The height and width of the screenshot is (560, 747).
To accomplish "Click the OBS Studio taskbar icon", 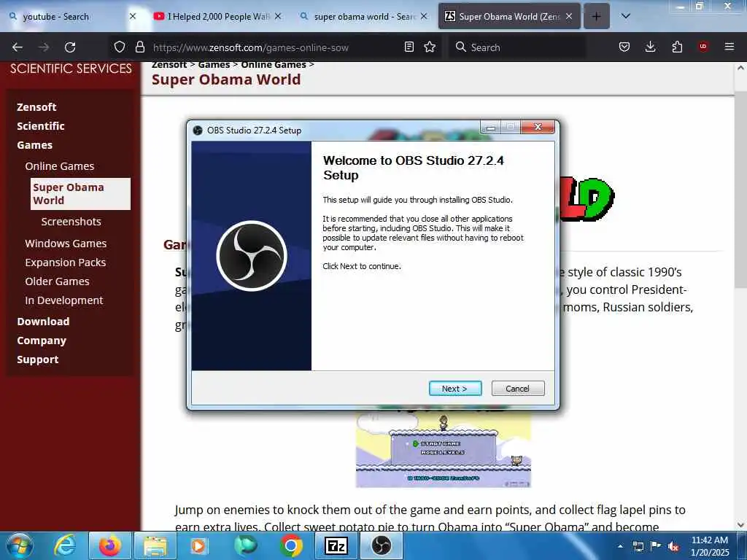I will point(381,545).
